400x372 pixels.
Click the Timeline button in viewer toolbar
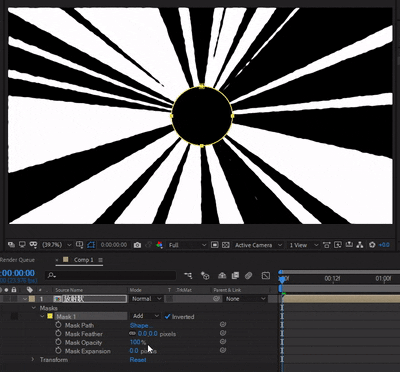pos(349,245)
